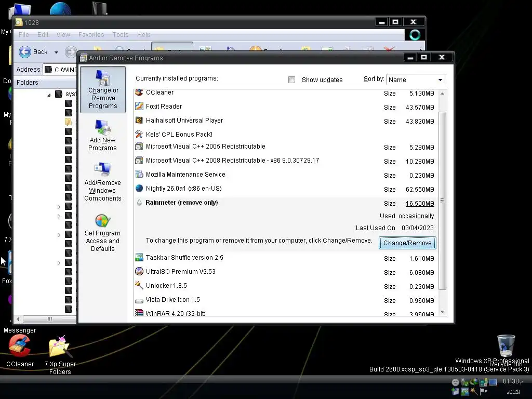Select 'Mozilla Maintenance Service' row text

point(185,175)
